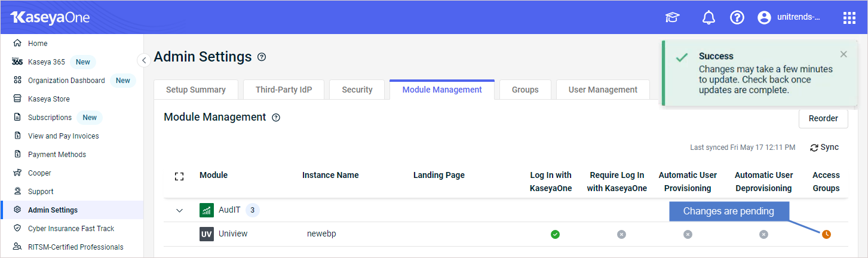The height and width of the screenshot is (258, 868).
Task: Click the RITSM-Certified Professionals icon
Action: pos(17,247)
